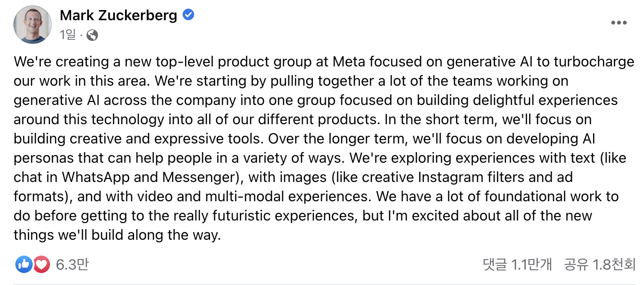Click the blue thumbs-up Like reaction icon
This screenshot has width=644, height=285.
[x=24, y=264]
